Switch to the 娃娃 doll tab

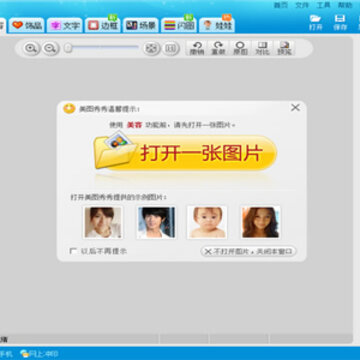(217, 25)
